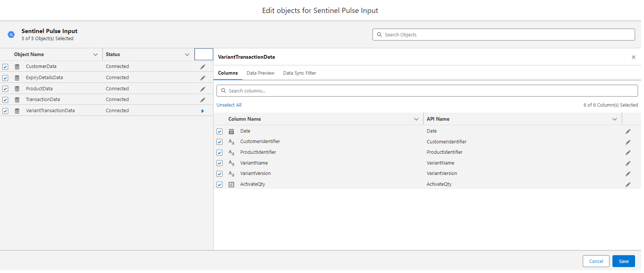Toggle the VariantVersion column checkbox
644x273 pixels.
click(x=219, y=174)
